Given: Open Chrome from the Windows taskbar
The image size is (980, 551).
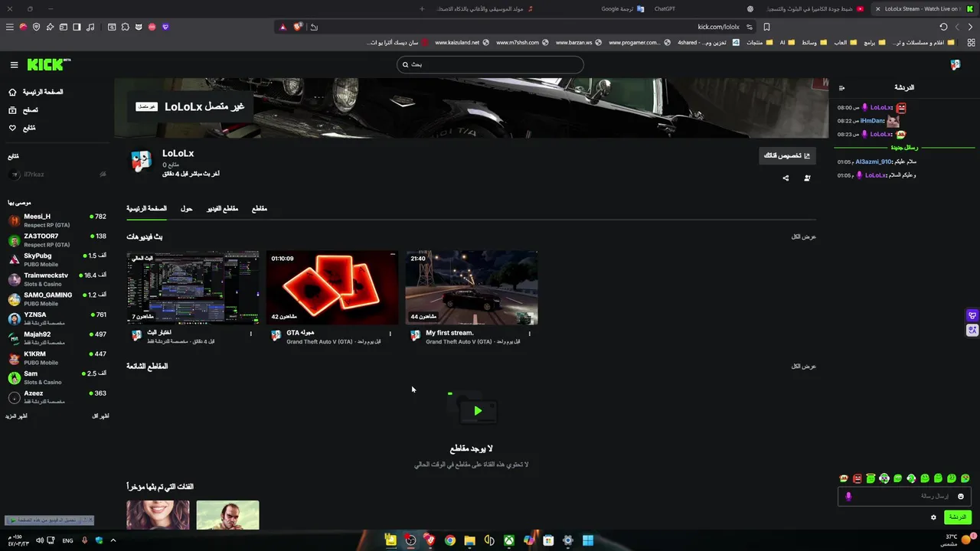Looking at the screenshot, I should [x=450, y=540].
